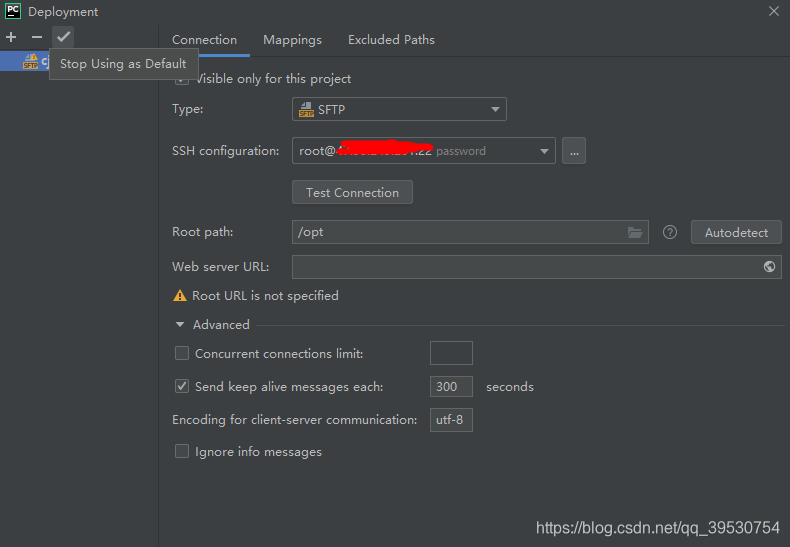Click the Stop Using as Default tooltip
Screen dimensions: 790x547
coord(123,64)
